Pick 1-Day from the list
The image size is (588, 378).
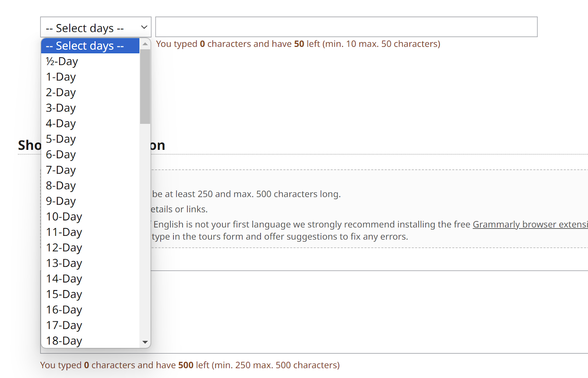point(90,77)
